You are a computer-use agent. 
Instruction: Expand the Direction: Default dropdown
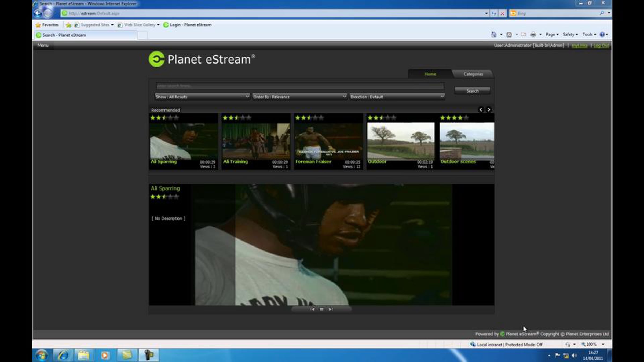[397, 97]
